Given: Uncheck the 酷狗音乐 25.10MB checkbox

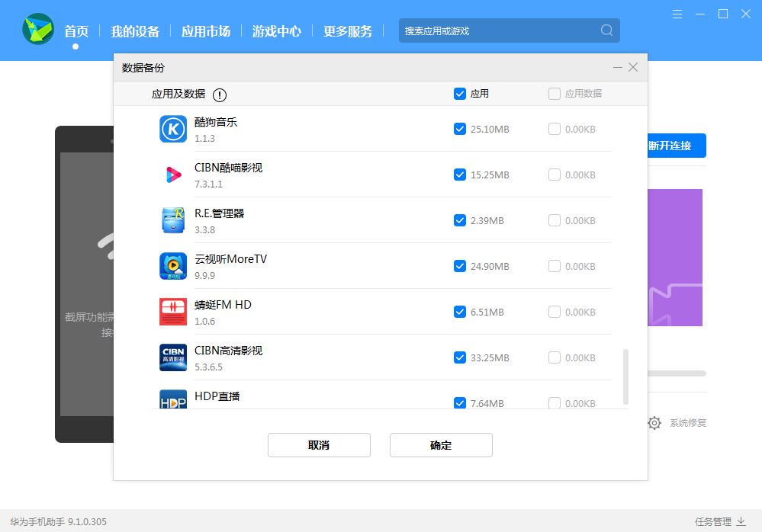Looking at the screenshot, I should coord(459,129).
